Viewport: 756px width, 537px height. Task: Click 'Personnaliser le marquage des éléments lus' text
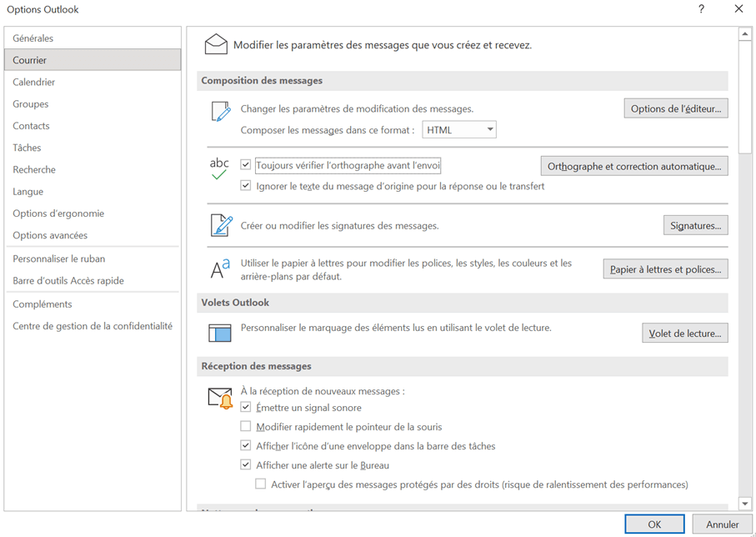click(396, 328)
